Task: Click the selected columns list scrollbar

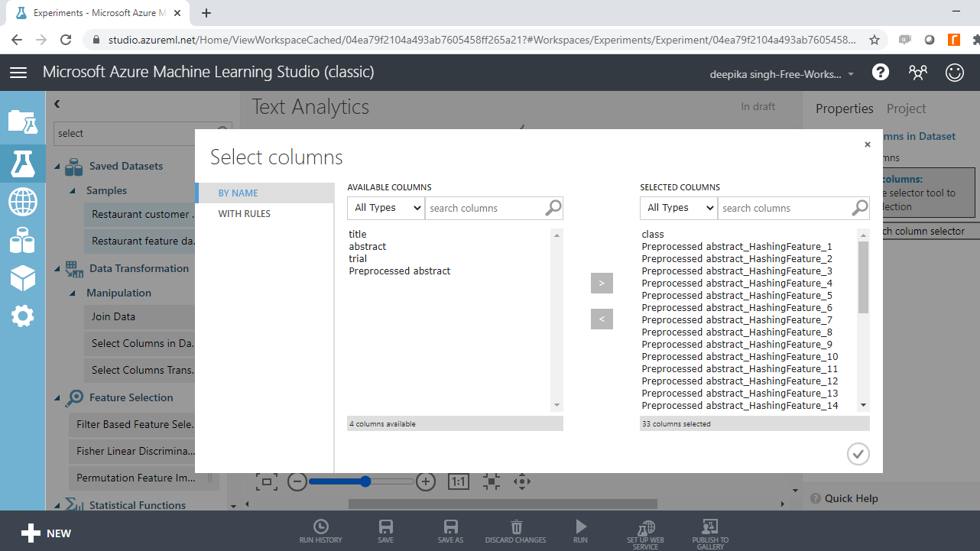Action: tap(863, 277)
